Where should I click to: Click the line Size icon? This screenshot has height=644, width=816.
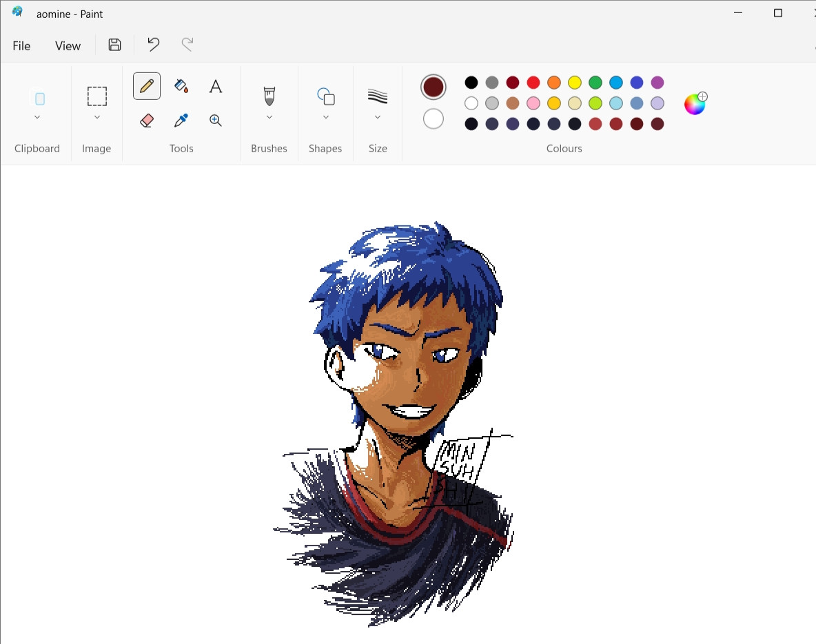click(x=378, y=96)
